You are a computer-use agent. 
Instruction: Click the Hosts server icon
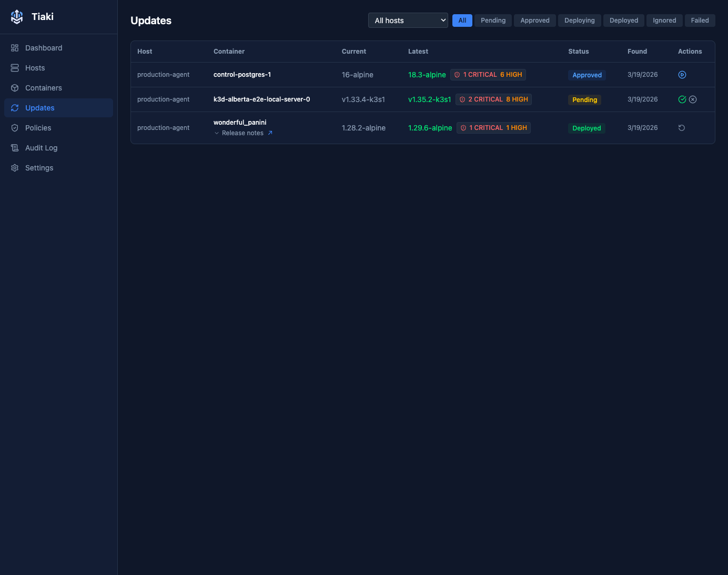(x=15, y=68)
